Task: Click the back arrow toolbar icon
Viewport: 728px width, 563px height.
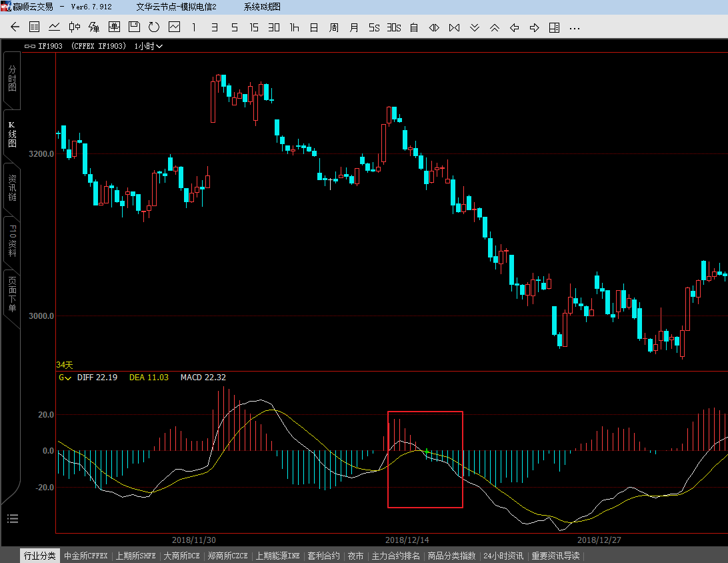Action: pos(15,27)
